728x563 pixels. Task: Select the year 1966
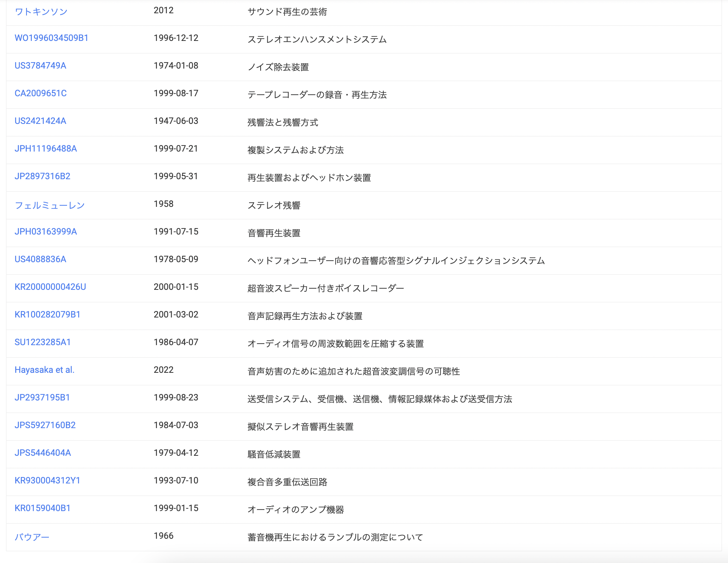click(x=164, y=536)
